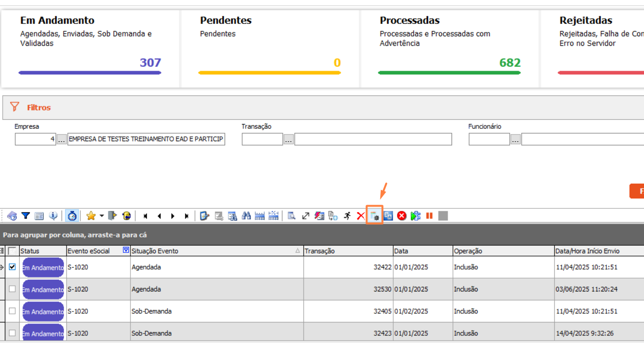This screenshot has height=343, width=644.
Task: Uncheck the first row checkbox for transaction 32422
Action: click(12, 267)
